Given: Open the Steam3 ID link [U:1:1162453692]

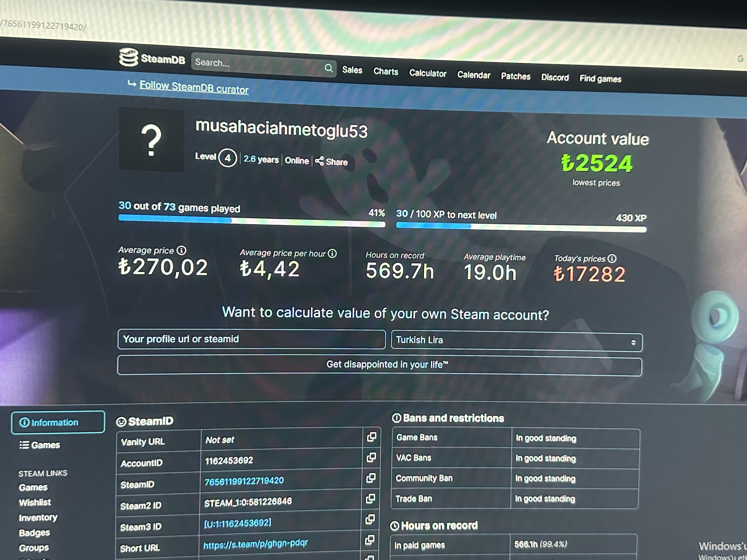Looking at the screenshot, I should tap(237, 523).
